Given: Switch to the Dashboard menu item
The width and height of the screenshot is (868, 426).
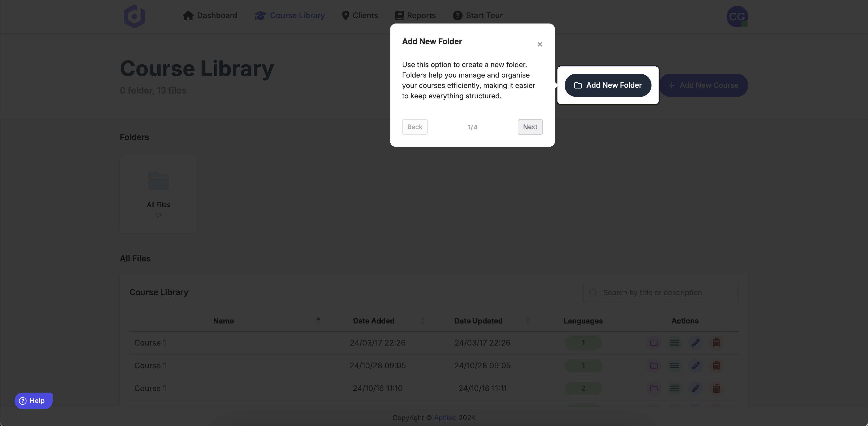Looking at the screenshot, I should pos(210,15).
